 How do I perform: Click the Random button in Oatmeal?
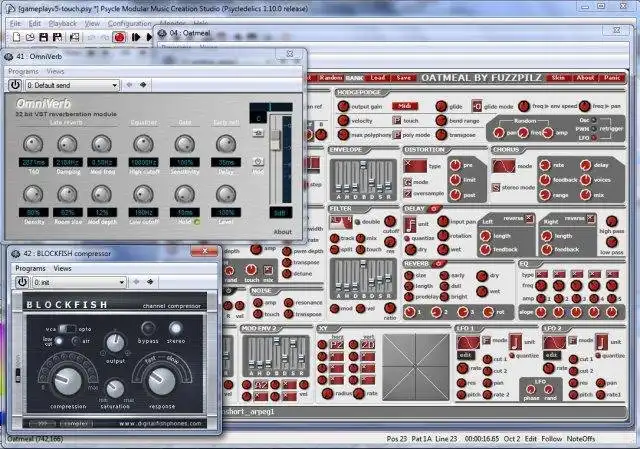[x=329, y=77]
